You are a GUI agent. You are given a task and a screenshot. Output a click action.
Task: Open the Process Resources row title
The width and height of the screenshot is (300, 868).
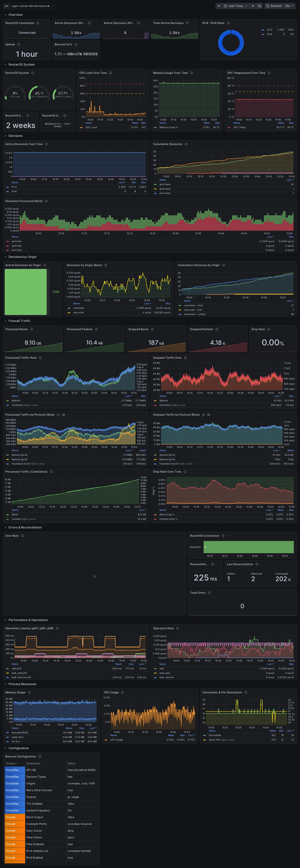(22, 684)
